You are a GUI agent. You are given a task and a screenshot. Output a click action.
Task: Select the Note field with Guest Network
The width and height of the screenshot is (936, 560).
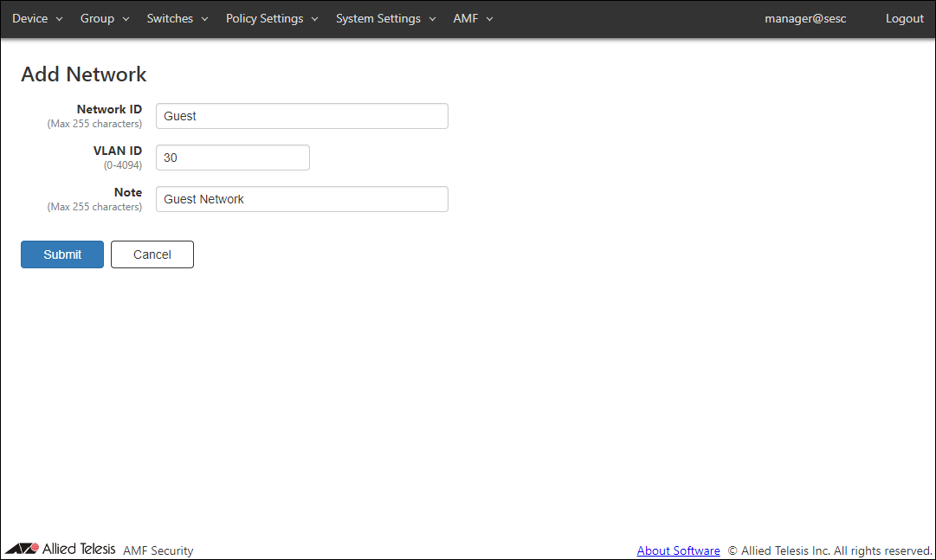(301, 199)
